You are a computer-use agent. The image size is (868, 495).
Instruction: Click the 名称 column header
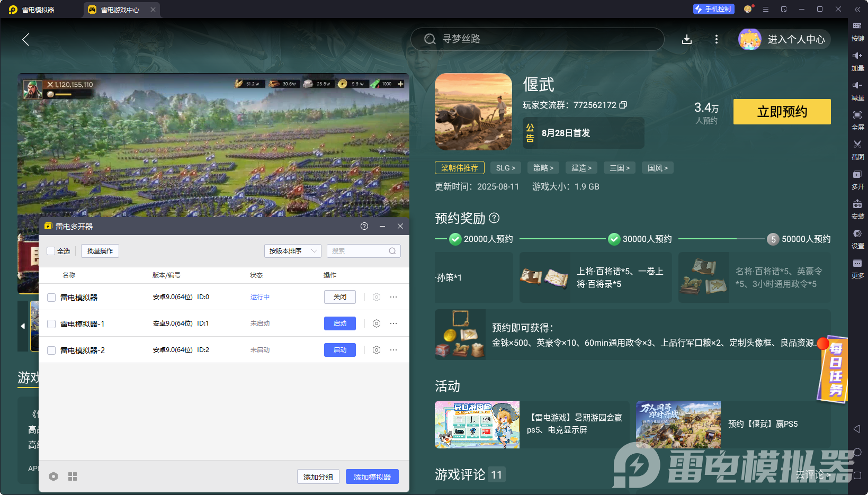69,275
